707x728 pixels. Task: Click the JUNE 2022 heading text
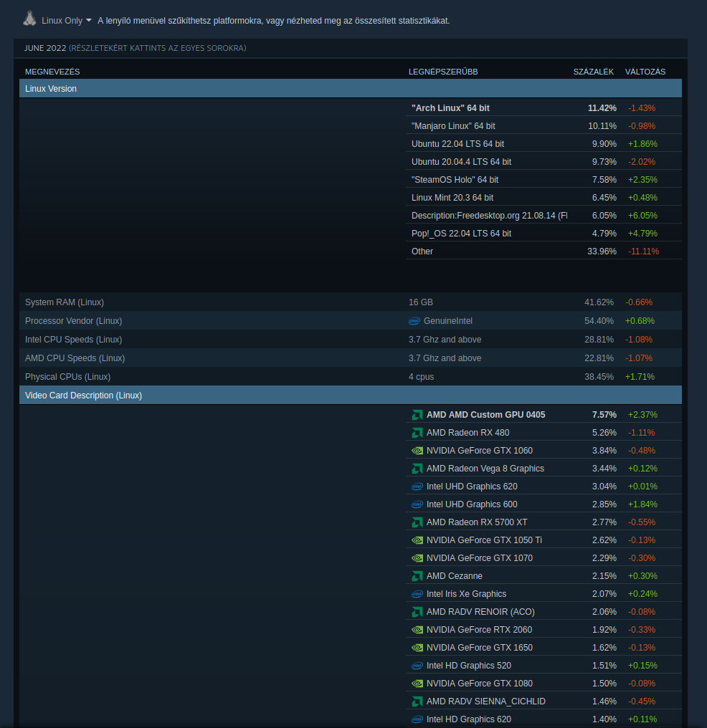pos(45,48)
